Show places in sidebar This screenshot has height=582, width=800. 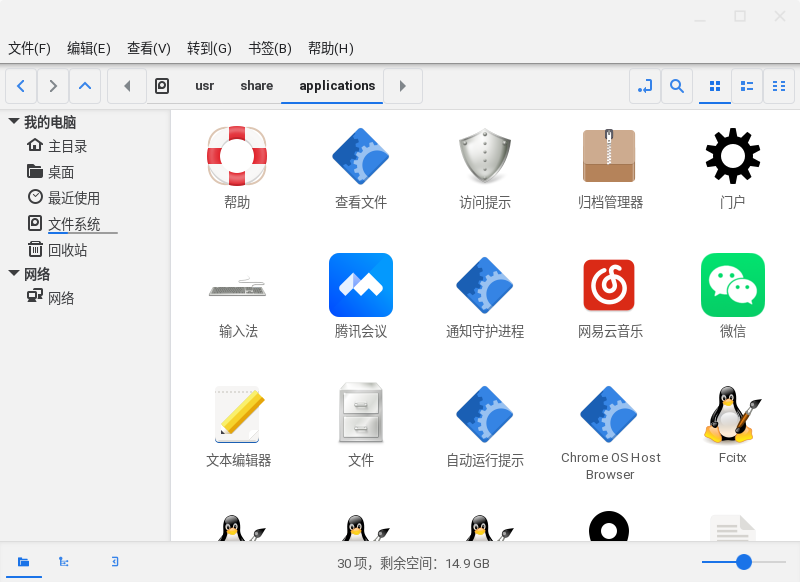coord(23,562)
